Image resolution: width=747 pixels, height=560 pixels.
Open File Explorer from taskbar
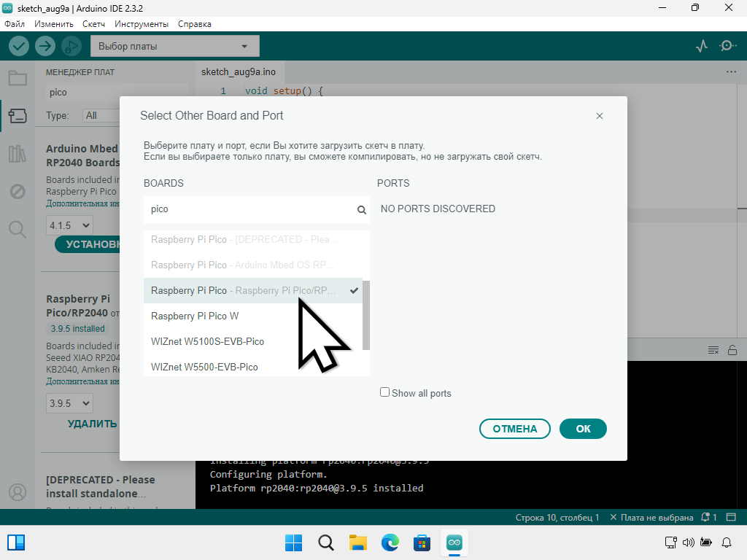(357, 542)
